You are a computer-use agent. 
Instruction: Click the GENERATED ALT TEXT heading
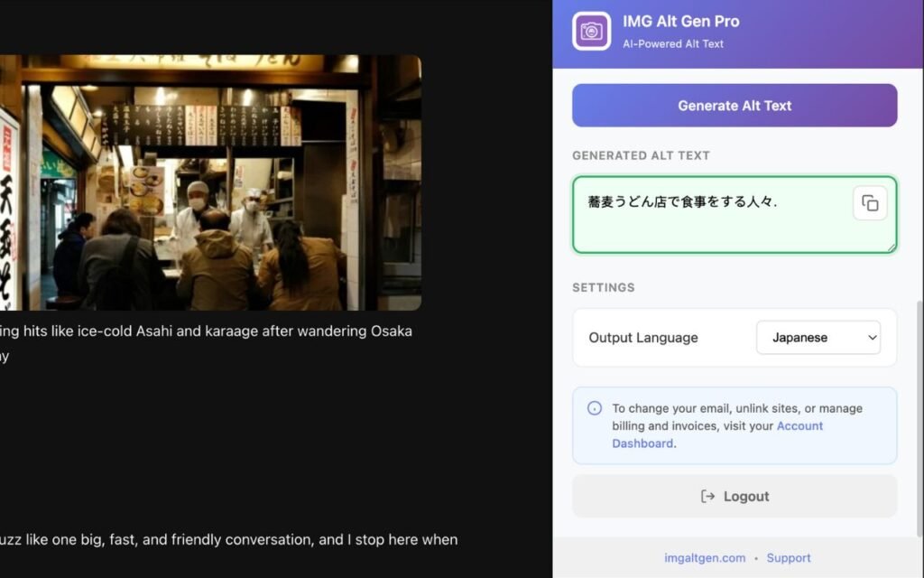641,155
